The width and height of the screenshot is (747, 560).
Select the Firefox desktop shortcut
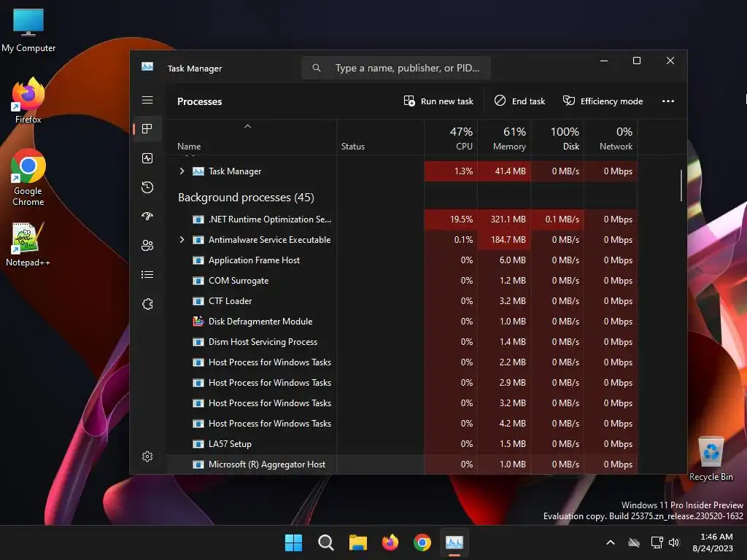(x=28, y=101)
